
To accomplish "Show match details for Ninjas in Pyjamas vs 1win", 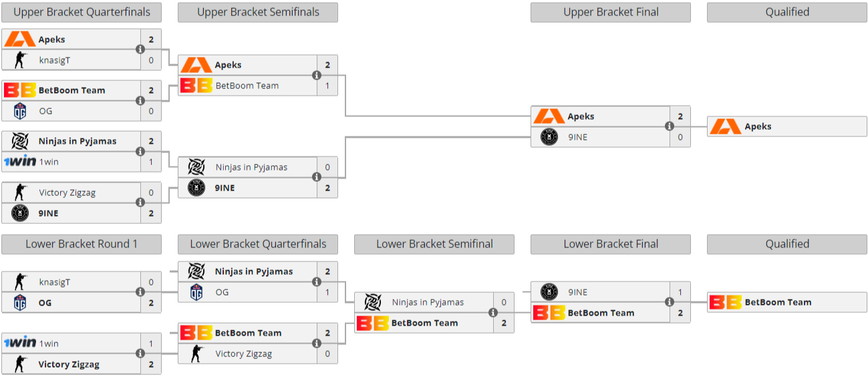I will 140,152.
